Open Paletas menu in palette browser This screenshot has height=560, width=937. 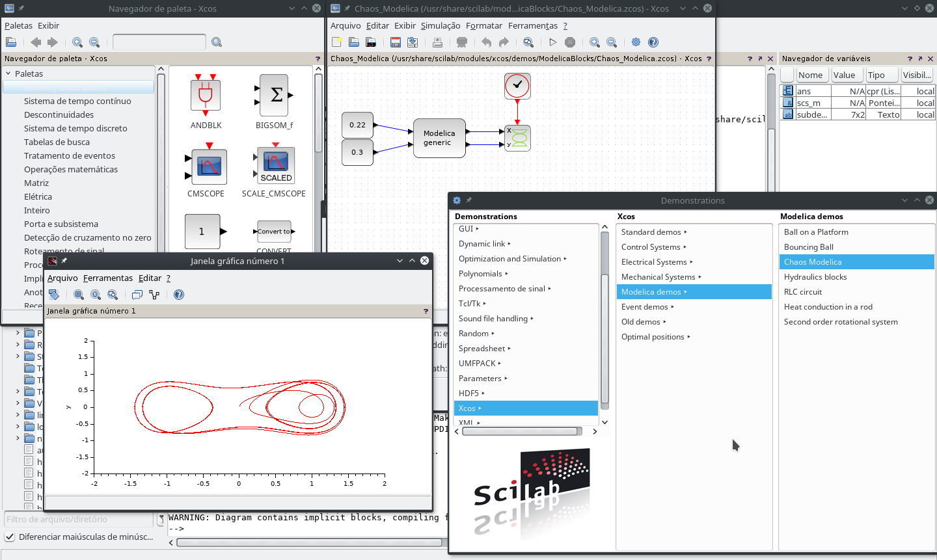point(18,25)
